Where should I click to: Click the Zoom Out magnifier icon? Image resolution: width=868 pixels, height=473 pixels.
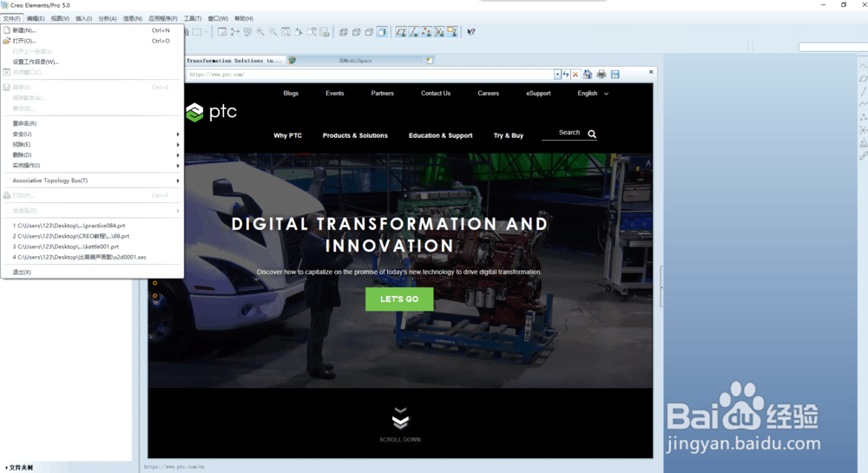click(273, 32)
